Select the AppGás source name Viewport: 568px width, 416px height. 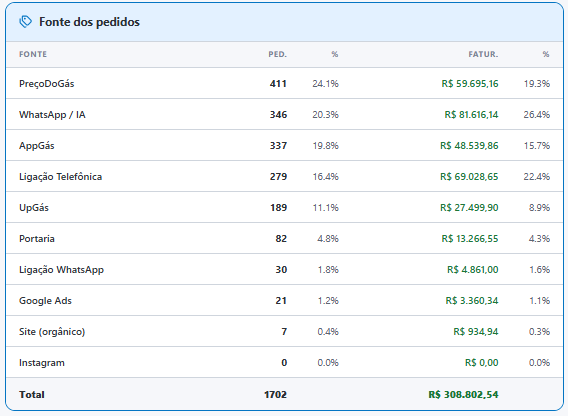coord(37,146)
